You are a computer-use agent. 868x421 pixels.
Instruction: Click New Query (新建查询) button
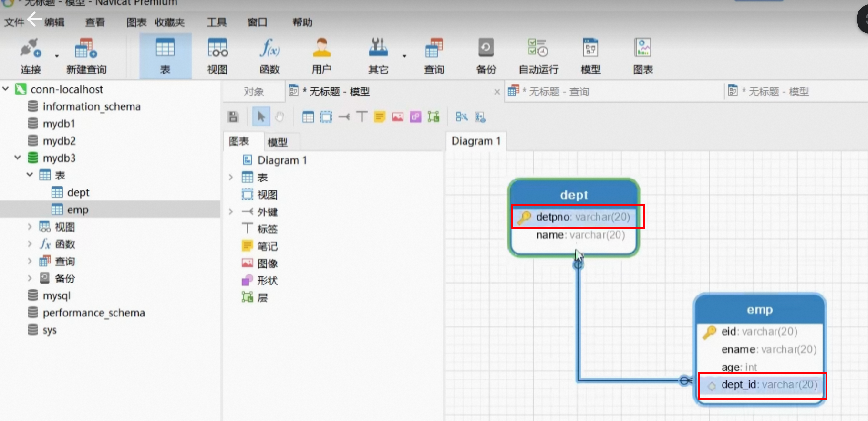86,56
